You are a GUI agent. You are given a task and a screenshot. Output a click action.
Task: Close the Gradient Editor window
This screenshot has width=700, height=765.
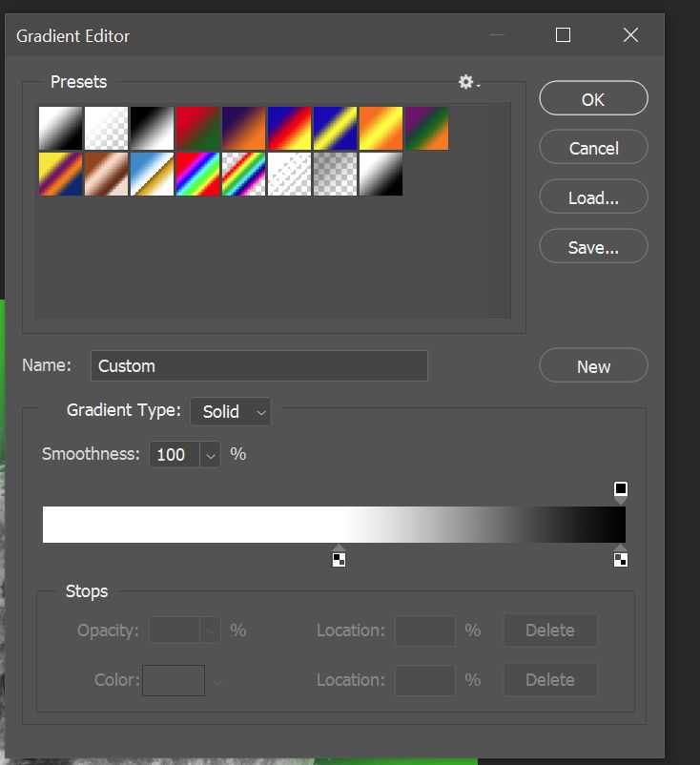(630, 35)
